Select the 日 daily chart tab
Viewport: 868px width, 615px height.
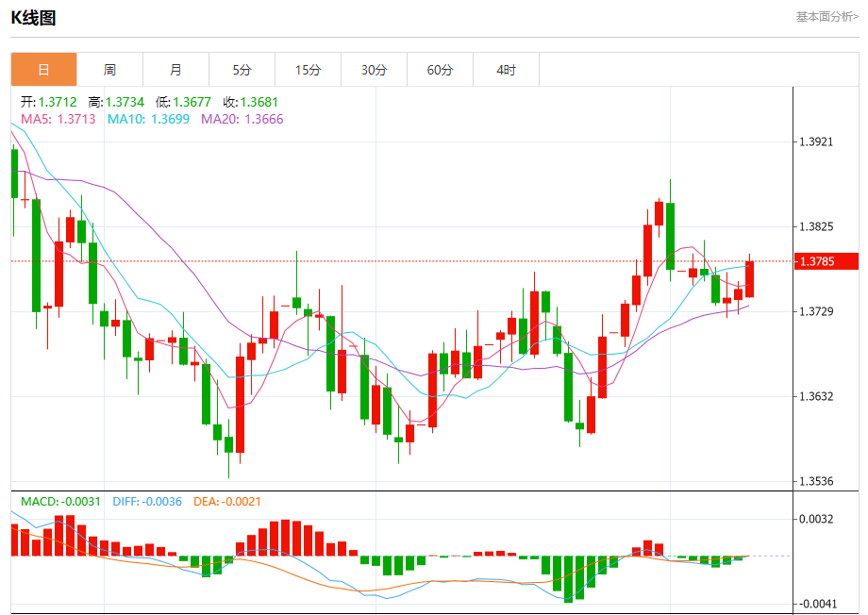(43, 70)
